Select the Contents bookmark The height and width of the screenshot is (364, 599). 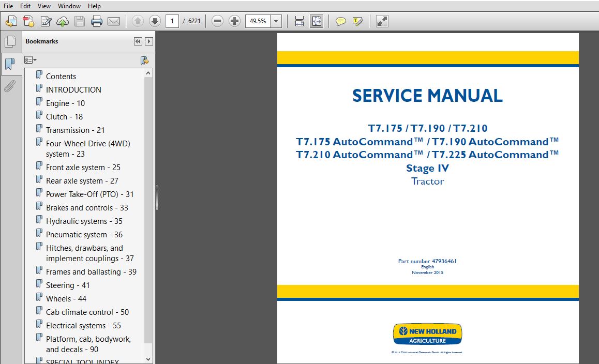click(x=61, y=77)
